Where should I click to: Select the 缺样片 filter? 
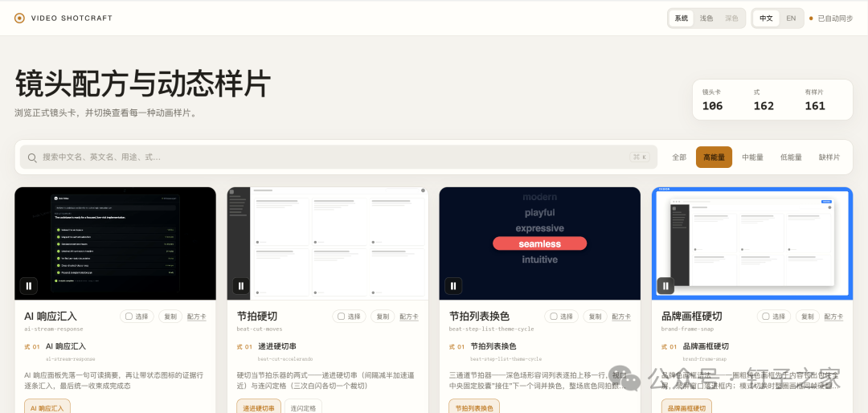point(829,157)
